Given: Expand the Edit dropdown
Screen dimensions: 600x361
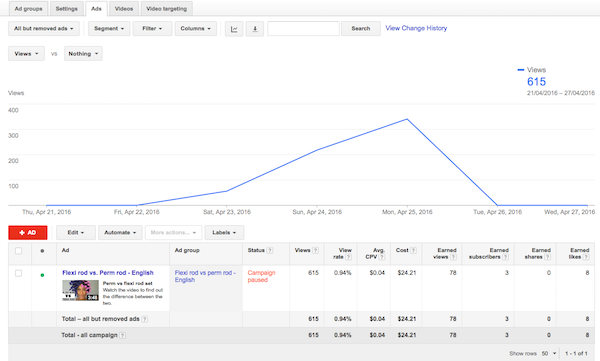Looking at the screenshot, I should click(x=76, y=232).
